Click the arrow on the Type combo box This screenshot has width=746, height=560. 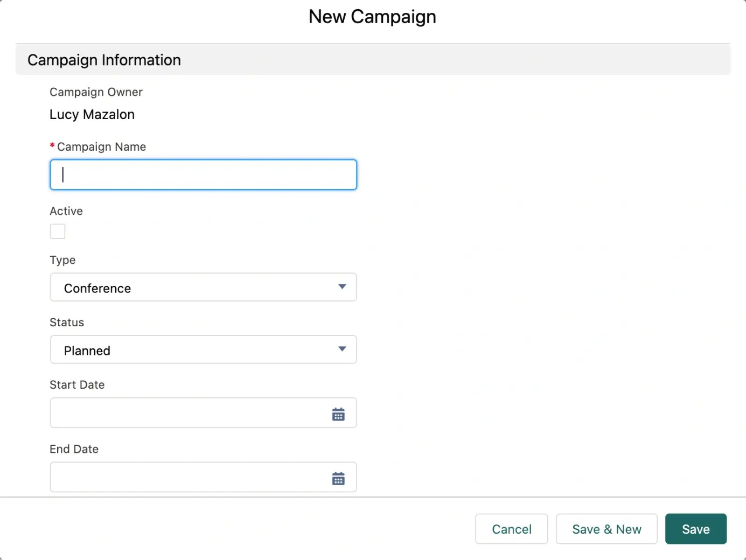coord(342,287)
